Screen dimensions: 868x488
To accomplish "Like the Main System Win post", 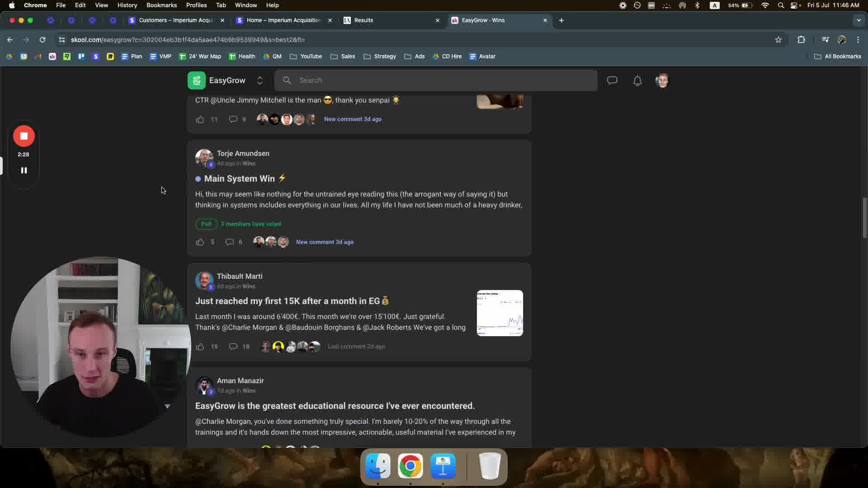I will [x=200, y=242].
